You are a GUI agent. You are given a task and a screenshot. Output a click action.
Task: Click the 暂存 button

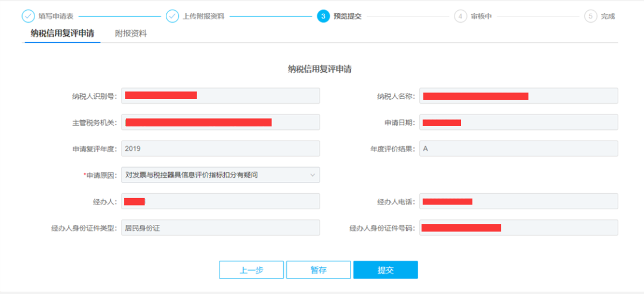(318, 270)
